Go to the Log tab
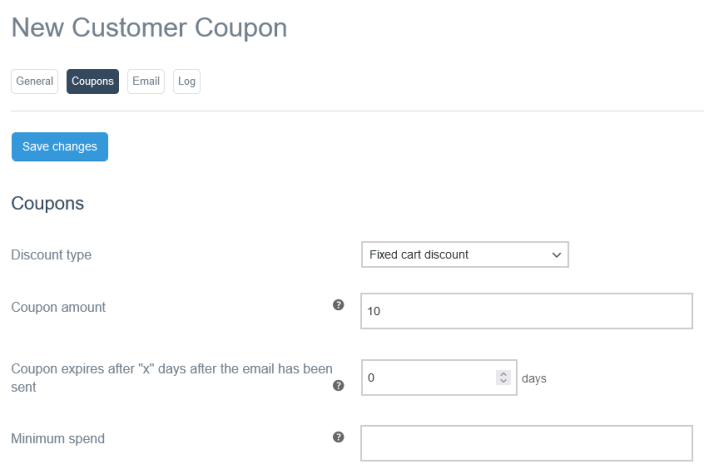The height and width of the screenshot is (474, 704). point(187,81)
